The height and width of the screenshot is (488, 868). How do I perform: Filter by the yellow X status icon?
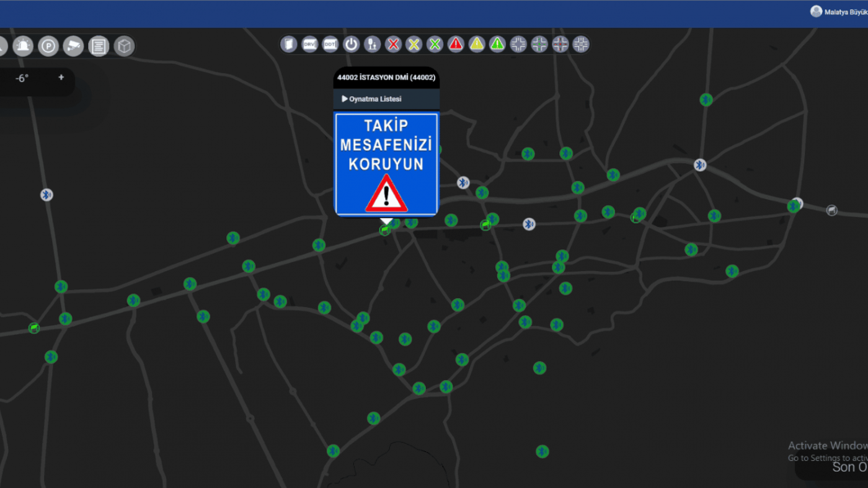coord(414,44)
